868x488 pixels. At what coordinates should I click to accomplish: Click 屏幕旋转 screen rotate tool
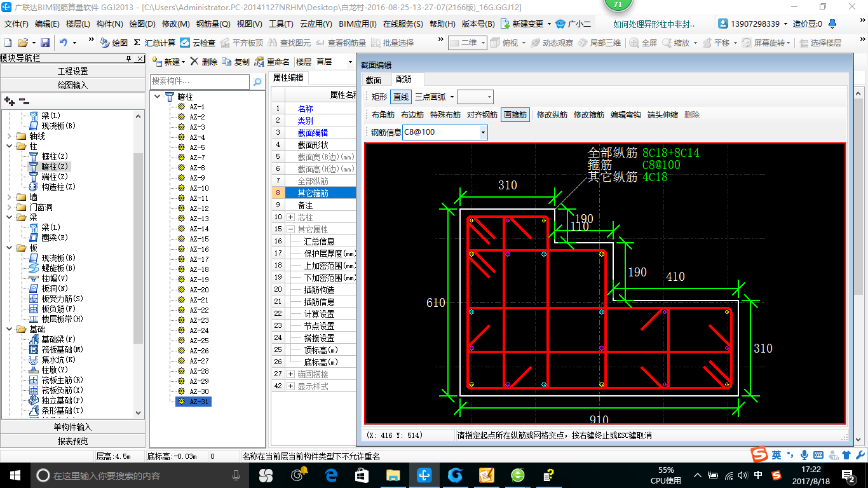coord(766,43)
